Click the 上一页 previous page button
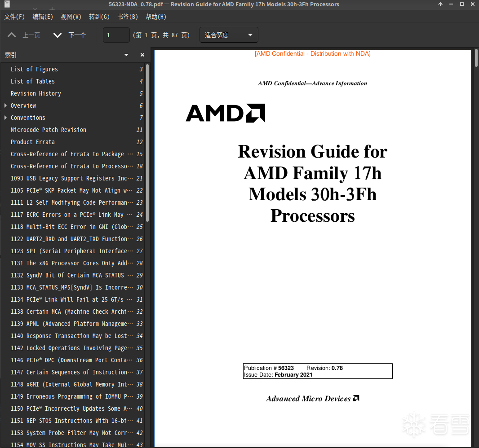The height and width of the screenshot is (448, 479). [x=31, y=35]
